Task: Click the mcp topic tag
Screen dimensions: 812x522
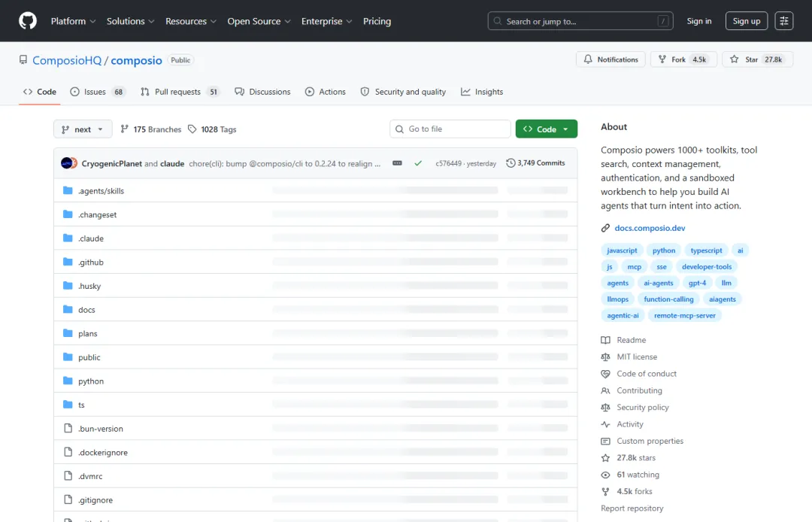Action: point(634,267)
